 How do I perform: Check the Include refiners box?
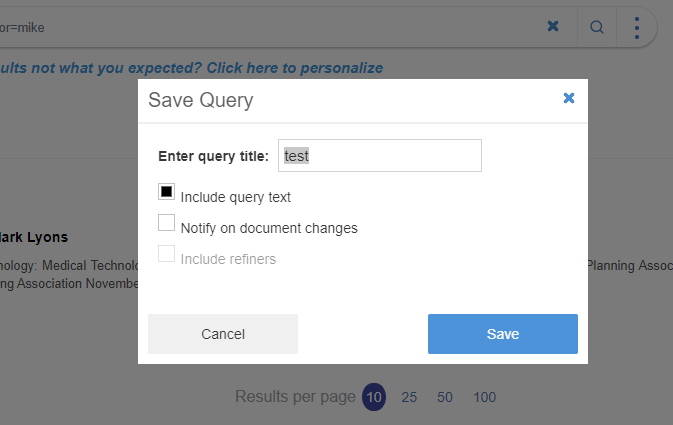[x=167, y=254]
